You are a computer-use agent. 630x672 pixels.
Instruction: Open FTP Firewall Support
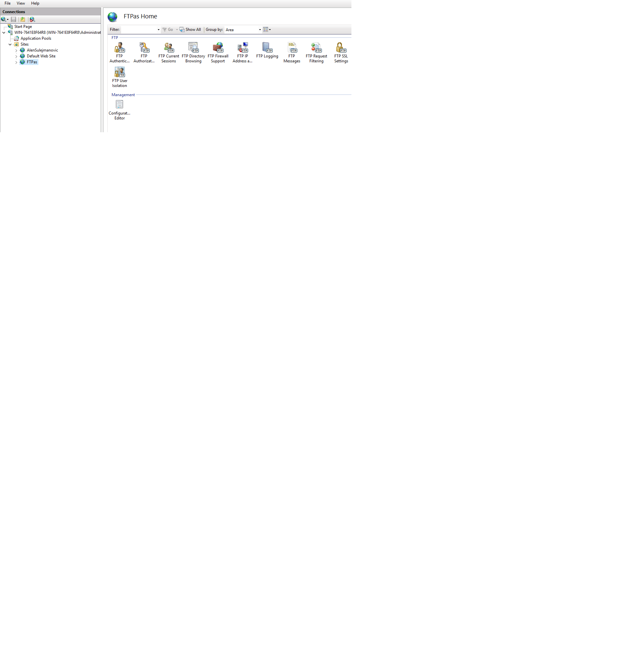pyautogui.click(x=218, y=52)
